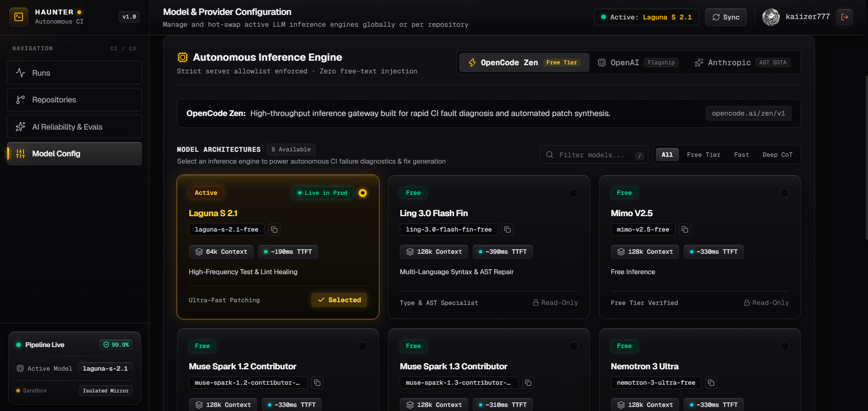Copy the muse-spark-1.2-contributor model ID
The width and height of the screenshot is (868, 411).
click(317, 383)
